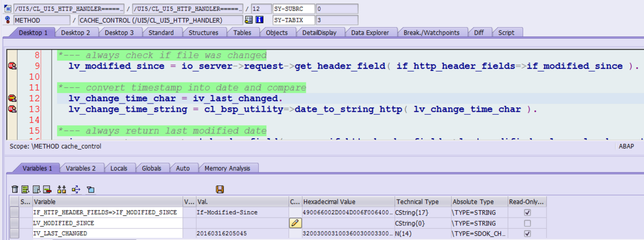Click the pencil edit icon for LV_MODIFIED_SINCE
Screen dimensions: 644x240
coord(295,223)
